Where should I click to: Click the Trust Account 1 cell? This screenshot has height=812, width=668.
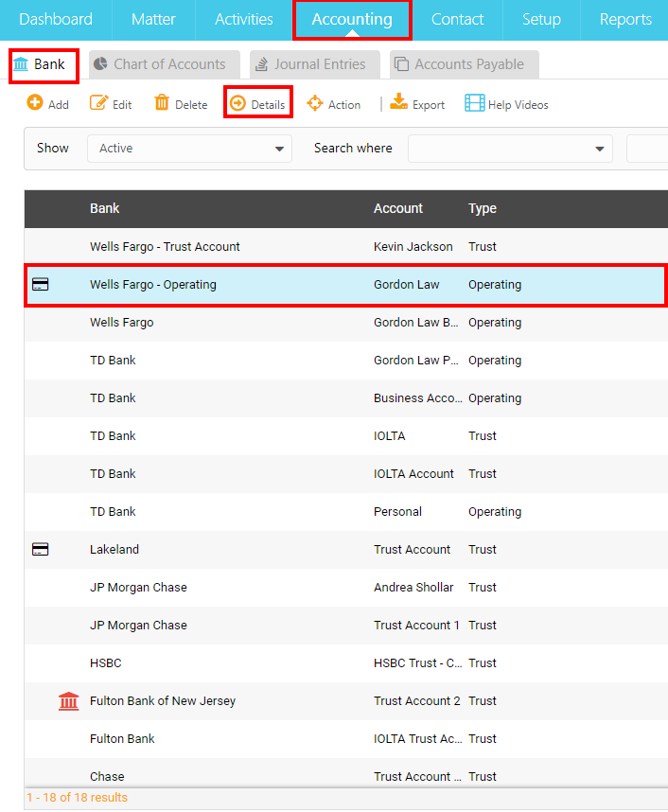(416, 625)
